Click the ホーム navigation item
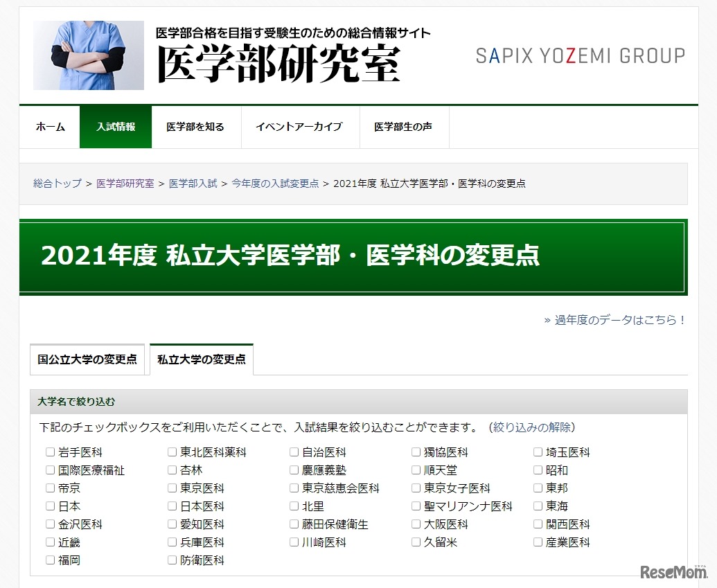 coord(51,127)
